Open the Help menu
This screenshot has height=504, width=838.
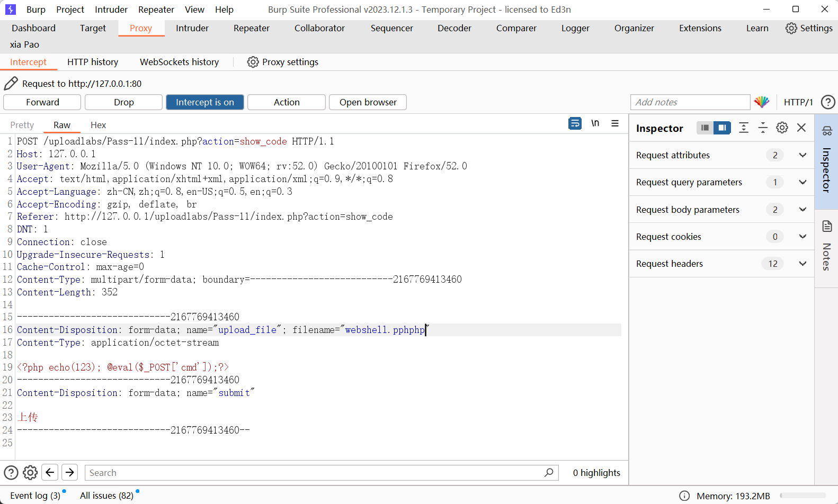224,10
